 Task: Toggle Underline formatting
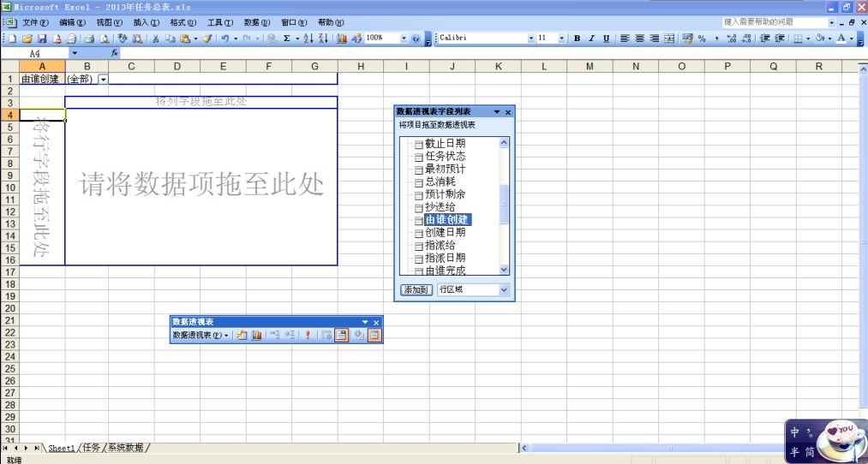pos(606,39)
